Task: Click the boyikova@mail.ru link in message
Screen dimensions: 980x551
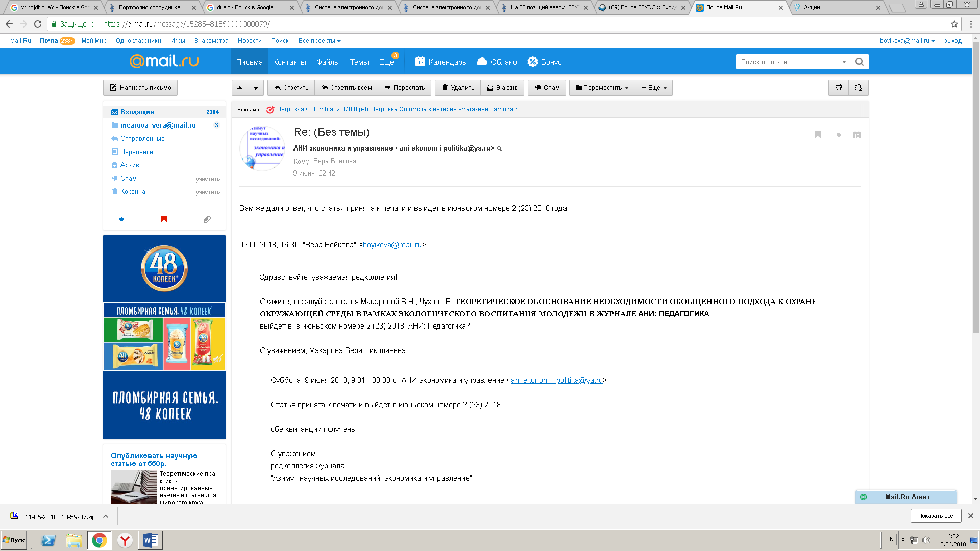Action: coord(392,245)
